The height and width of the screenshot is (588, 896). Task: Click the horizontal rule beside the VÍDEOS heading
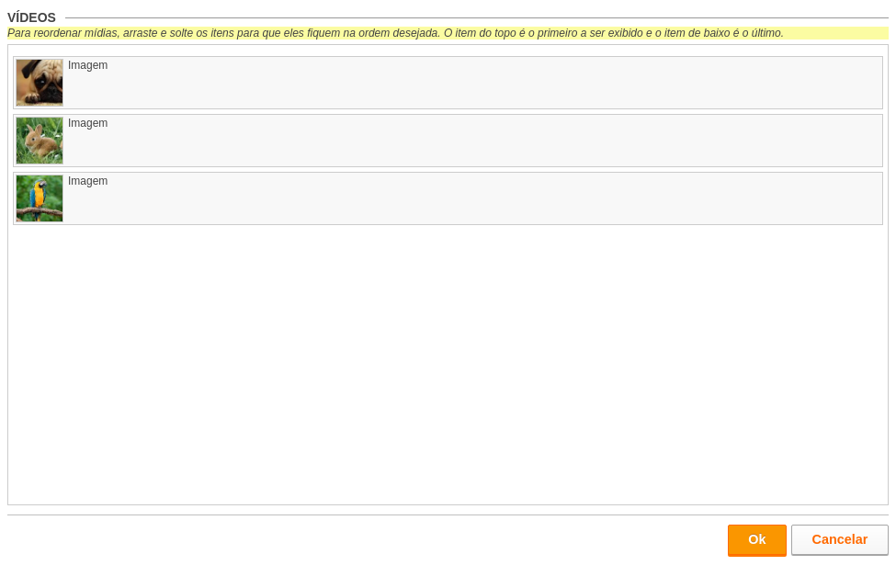click(x=477, y=17)
